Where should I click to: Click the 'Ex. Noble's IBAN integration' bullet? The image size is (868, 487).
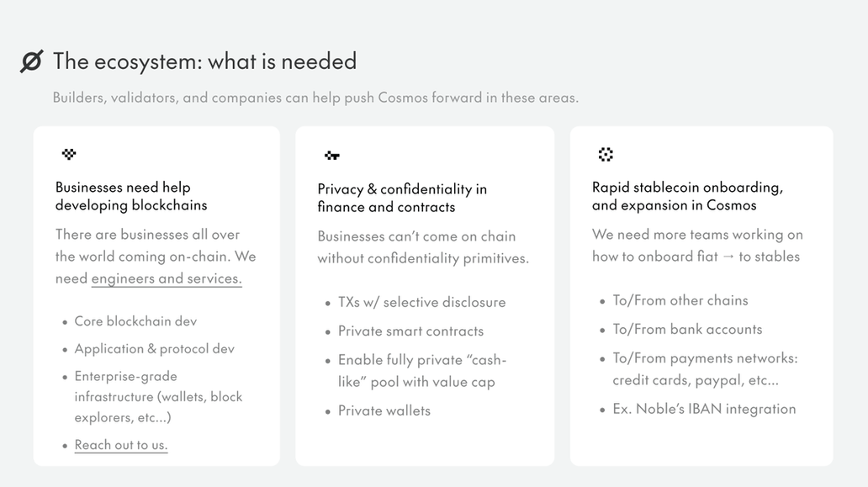point(704,409)
